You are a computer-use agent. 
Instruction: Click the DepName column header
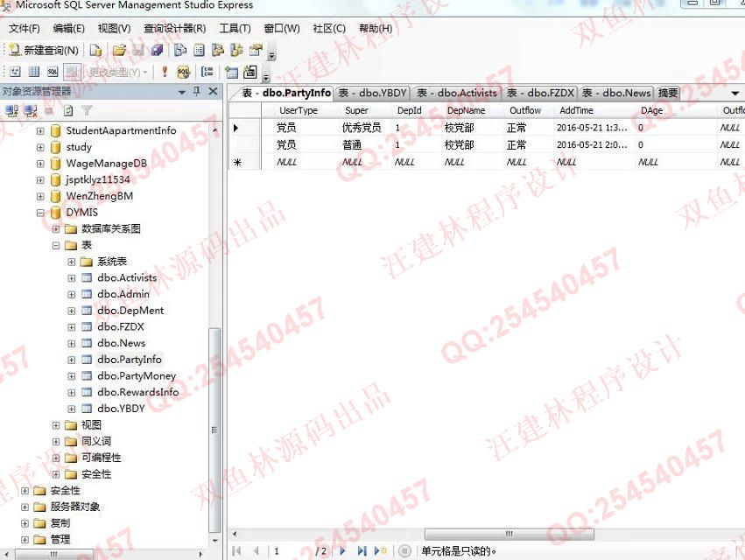(472, 110)
